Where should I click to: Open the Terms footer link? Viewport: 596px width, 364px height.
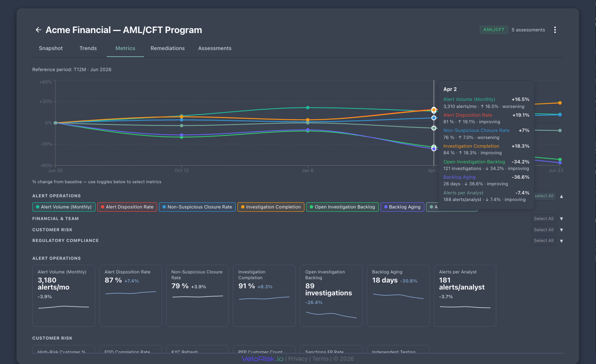(x=321, y=359)
